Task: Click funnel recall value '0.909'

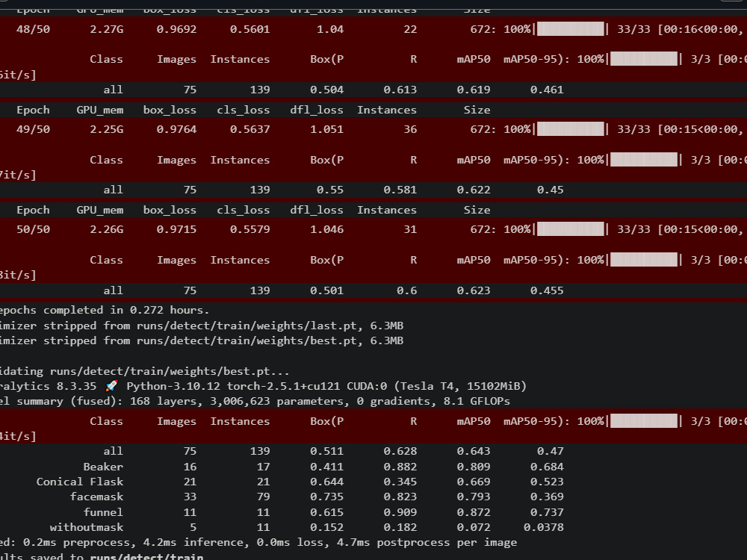Action: [400, 512]
